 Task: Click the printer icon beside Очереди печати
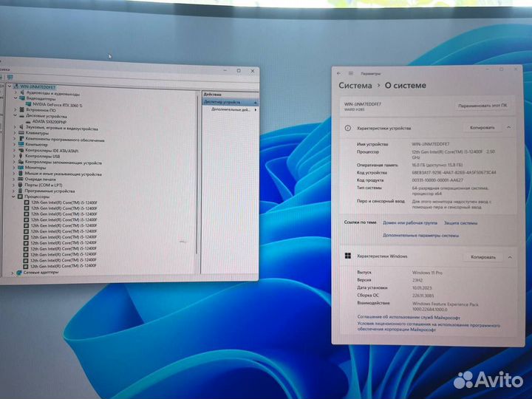[x=21, y=179]
